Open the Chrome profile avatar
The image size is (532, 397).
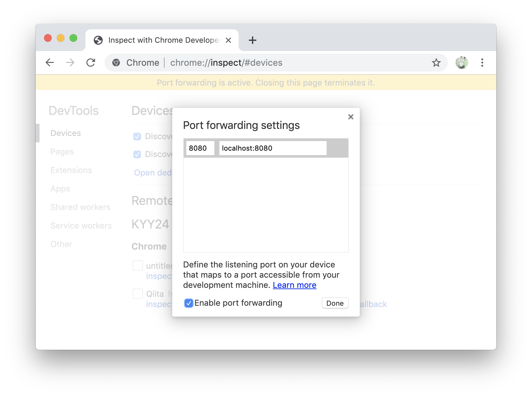(462, 63)
